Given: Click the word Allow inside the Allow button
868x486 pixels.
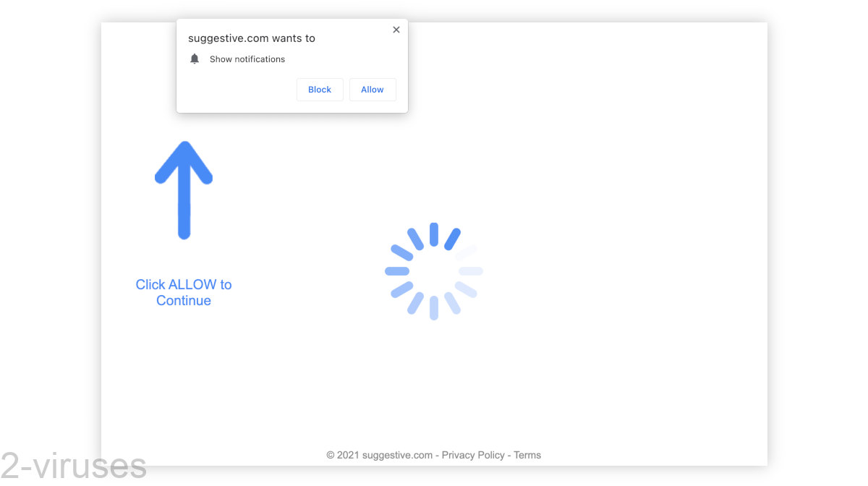Looking at the screenshot, I should coord(373,89).
